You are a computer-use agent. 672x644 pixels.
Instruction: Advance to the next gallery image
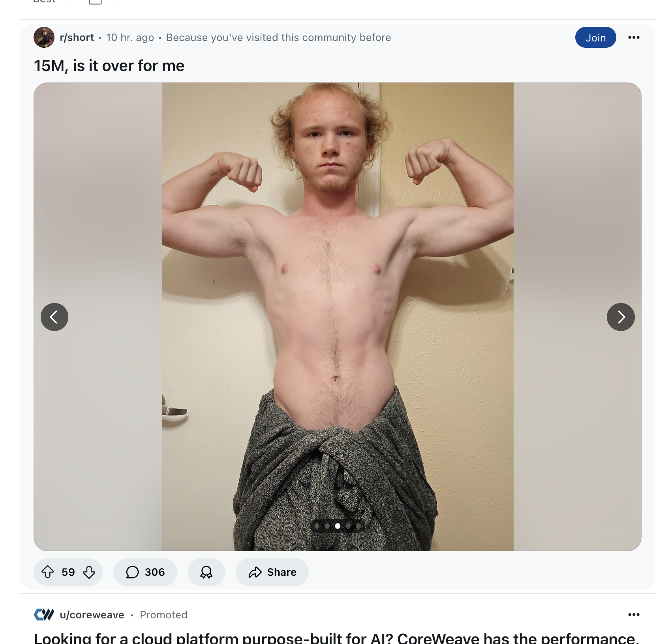click(x=621, y=317)
